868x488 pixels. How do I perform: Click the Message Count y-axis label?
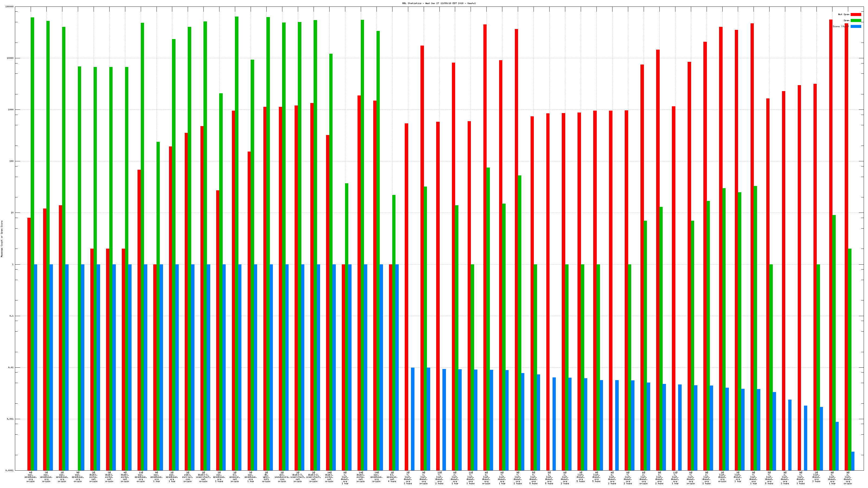2,239
